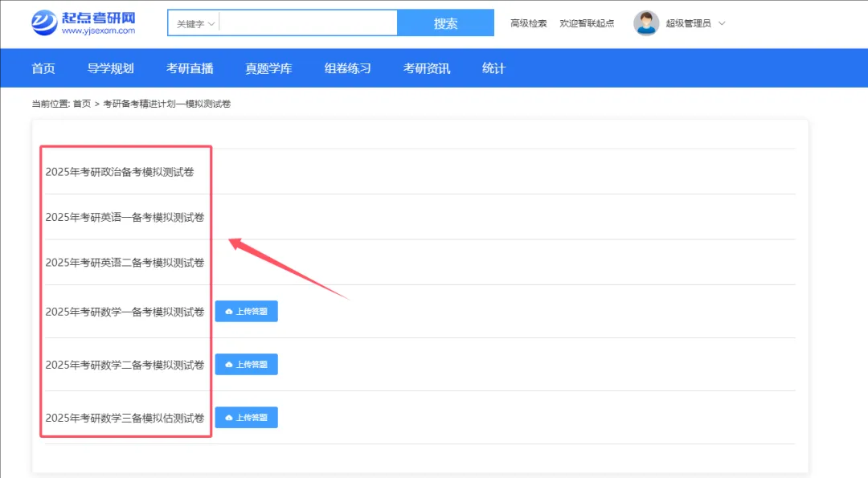The image size is (868, 478).
Task: Go to the 首页 navigation tab
Action: click(43, 68)
